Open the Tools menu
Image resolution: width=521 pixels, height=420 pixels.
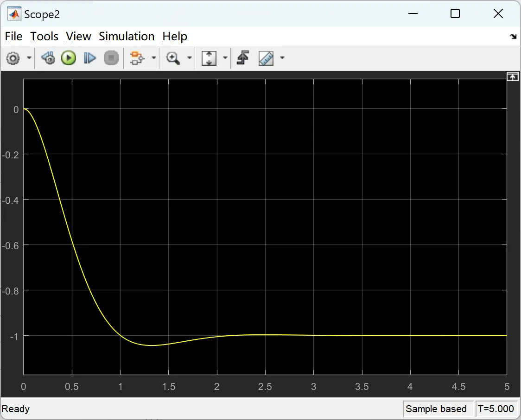pos(44,36)
